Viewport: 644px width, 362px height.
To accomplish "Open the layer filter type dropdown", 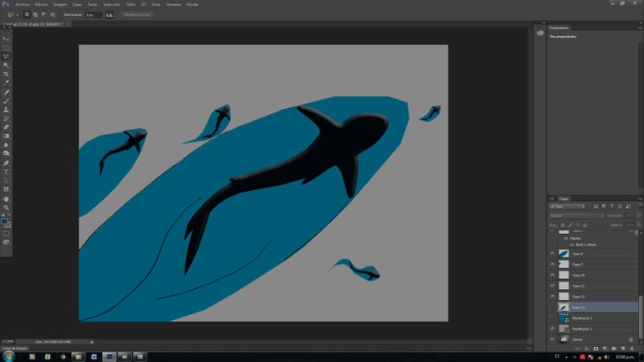I will [566, 205].
